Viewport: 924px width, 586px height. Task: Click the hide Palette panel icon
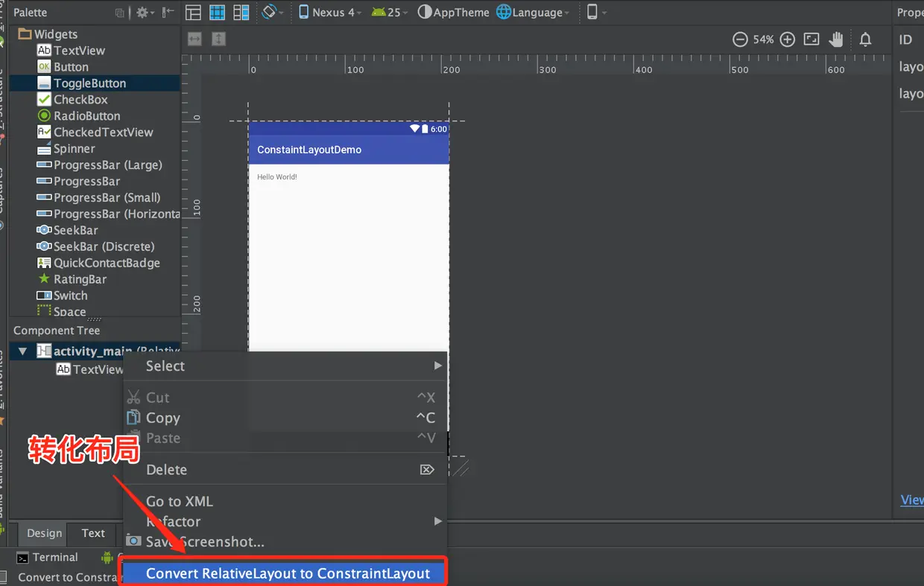coord(168,13)
